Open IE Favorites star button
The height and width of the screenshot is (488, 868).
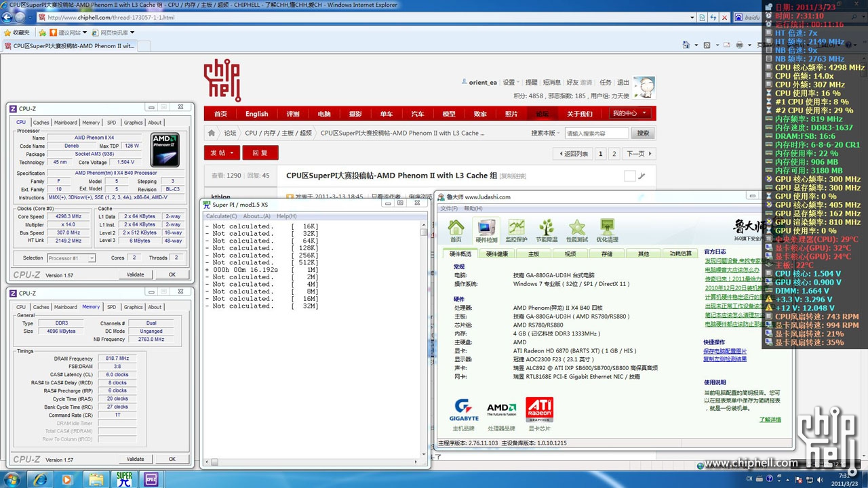click(x=17, y=32)
